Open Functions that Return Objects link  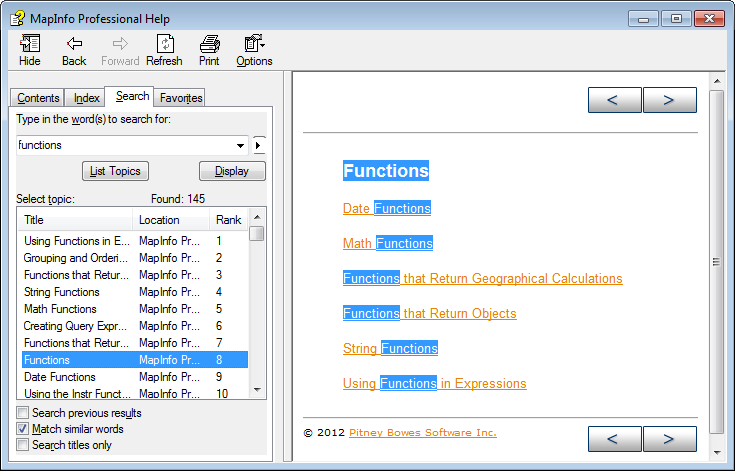429,313
